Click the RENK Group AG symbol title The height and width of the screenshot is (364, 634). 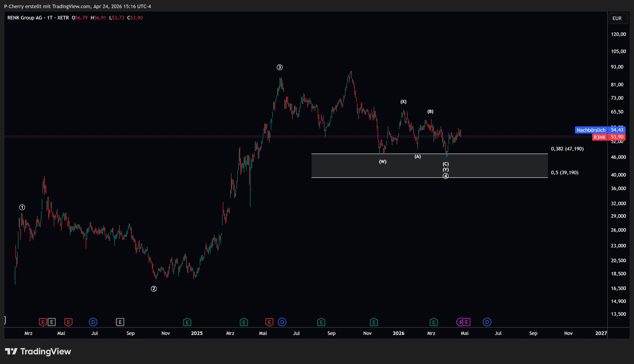tap(25, 18)
